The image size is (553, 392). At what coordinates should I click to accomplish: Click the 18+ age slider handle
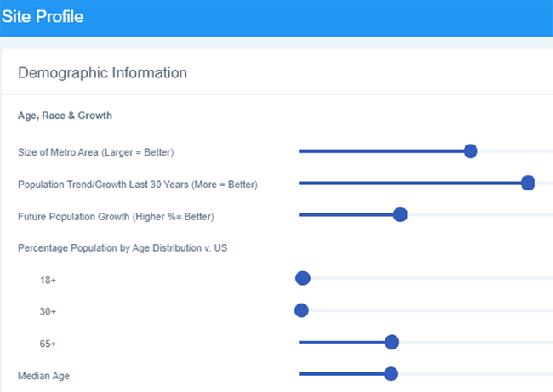pos(303,278)
